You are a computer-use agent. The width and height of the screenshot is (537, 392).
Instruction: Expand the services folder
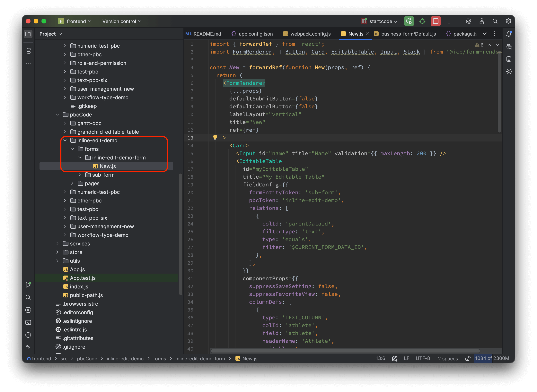pos(57,244)
